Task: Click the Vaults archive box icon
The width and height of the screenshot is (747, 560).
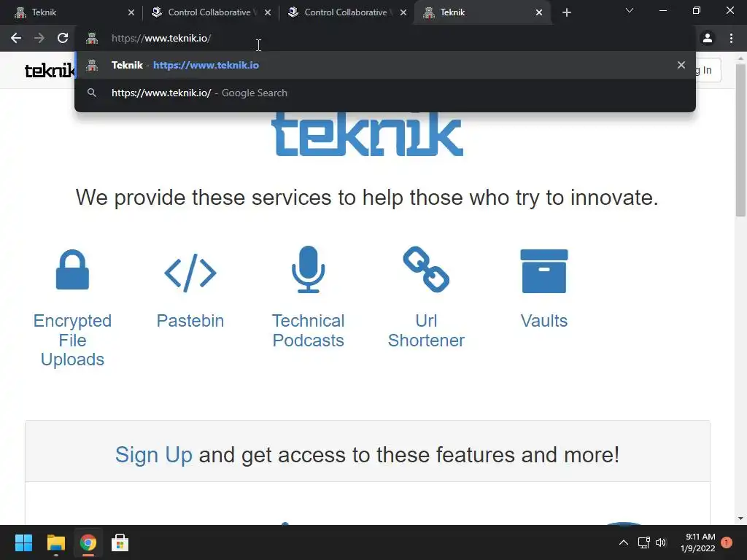Action: 544,271
